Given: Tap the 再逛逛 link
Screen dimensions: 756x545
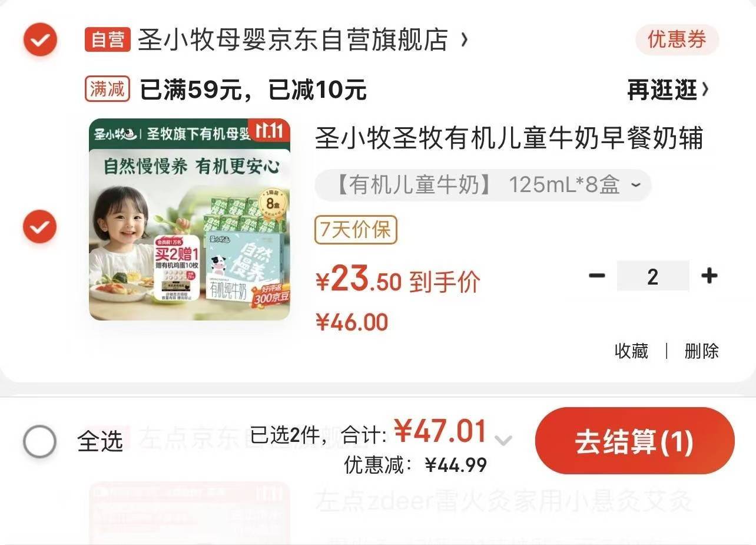Looking at the screenshot, I should click(668, 90).
